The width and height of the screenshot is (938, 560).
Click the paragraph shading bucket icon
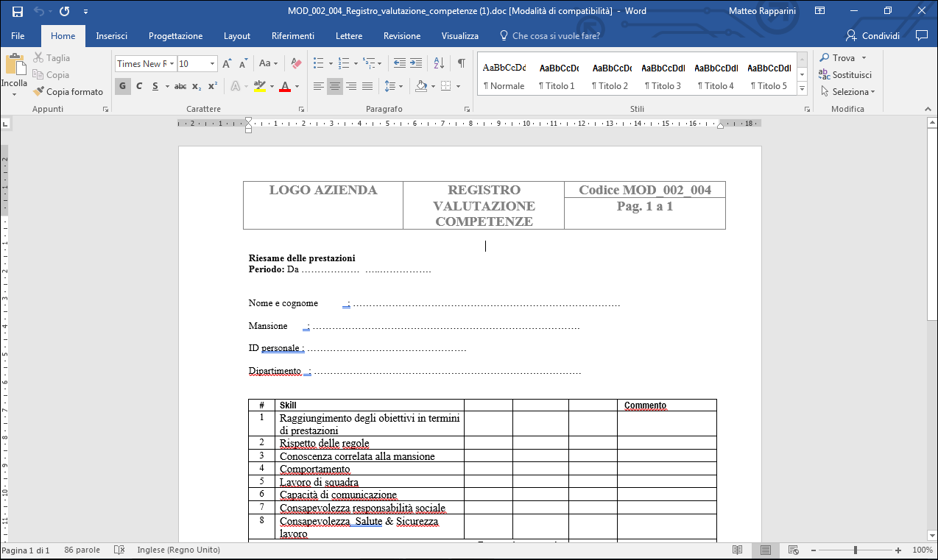point(421,87)
